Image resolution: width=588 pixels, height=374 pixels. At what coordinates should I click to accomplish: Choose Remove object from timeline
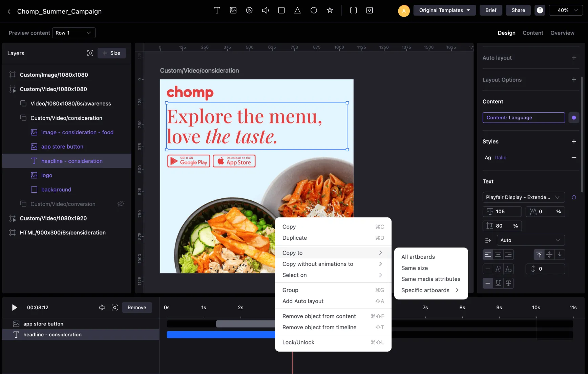coord(333,328)
